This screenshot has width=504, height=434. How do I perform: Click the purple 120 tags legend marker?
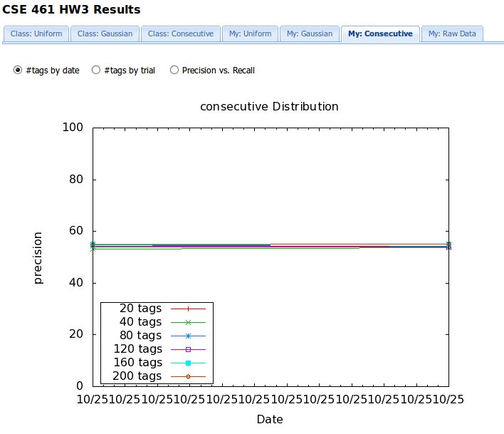click(188, 349)
